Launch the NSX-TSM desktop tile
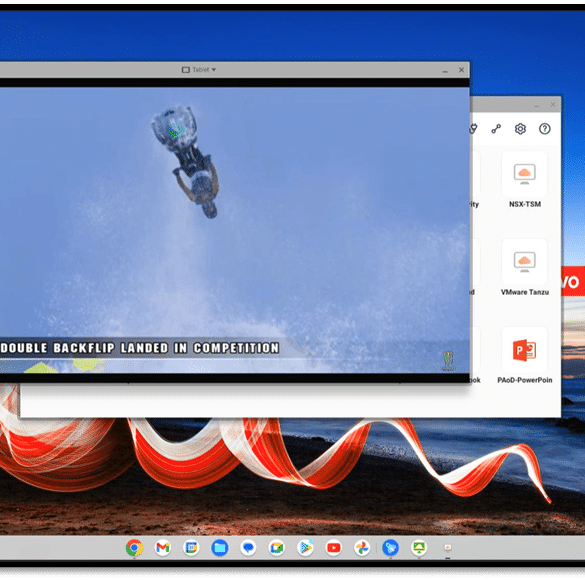The image size is (585, 580). [x=525, y=174]
